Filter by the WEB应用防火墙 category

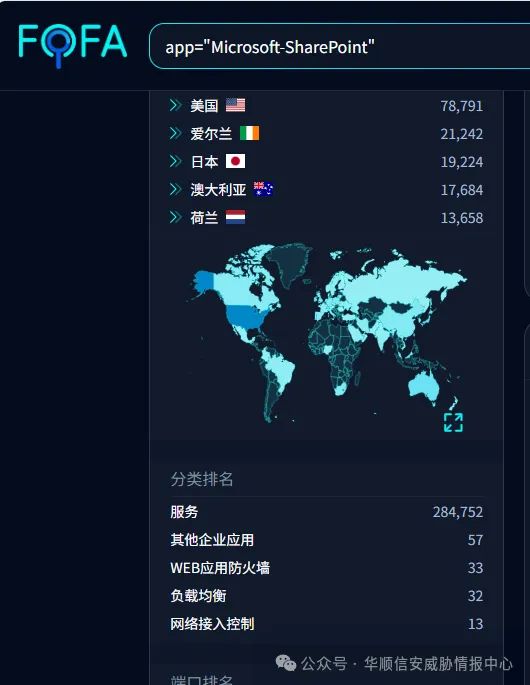click(x=220, y=568)
